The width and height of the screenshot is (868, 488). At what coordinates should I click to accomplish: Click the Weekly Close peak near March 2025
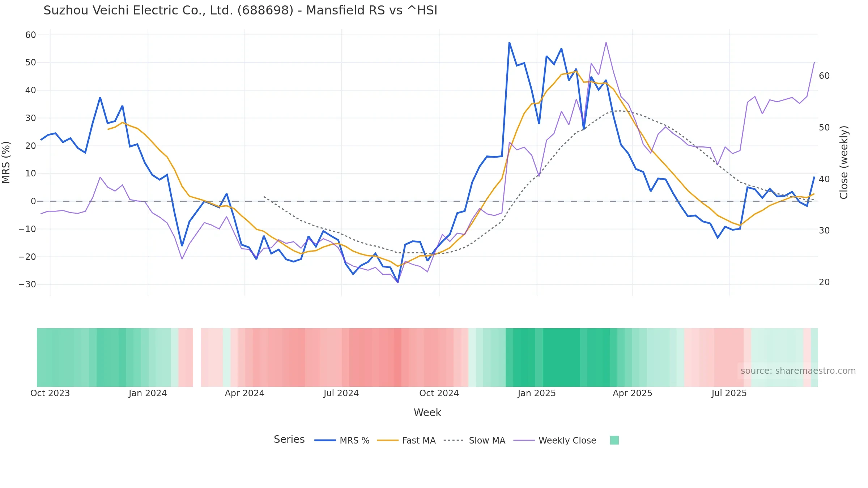(x=606, y=43)
